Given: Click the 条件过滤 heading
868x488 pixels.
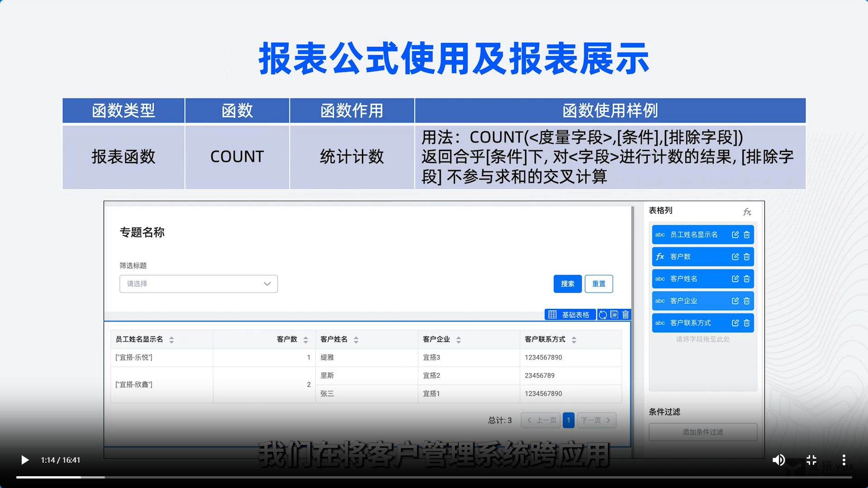Looking at the screenshot, I should point(664,412).
